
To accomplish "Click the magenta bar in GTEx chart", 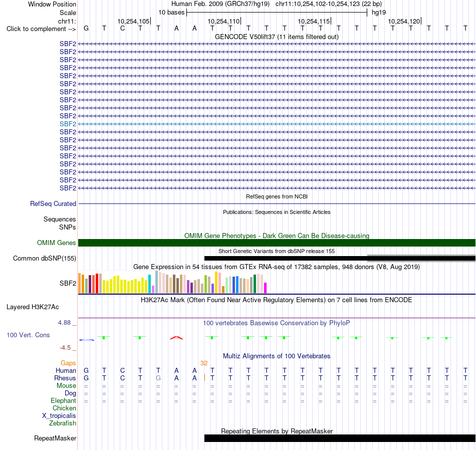I will (x=266, y=288).
